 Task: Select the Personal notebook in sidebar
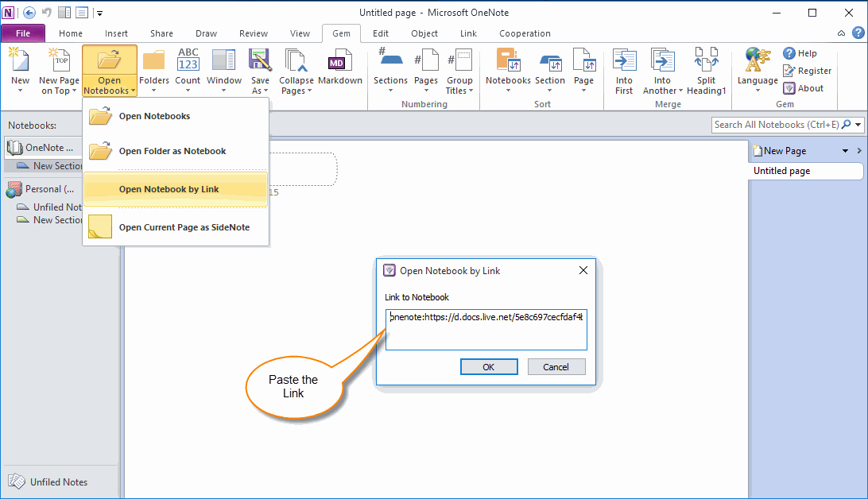click(43, 189)
